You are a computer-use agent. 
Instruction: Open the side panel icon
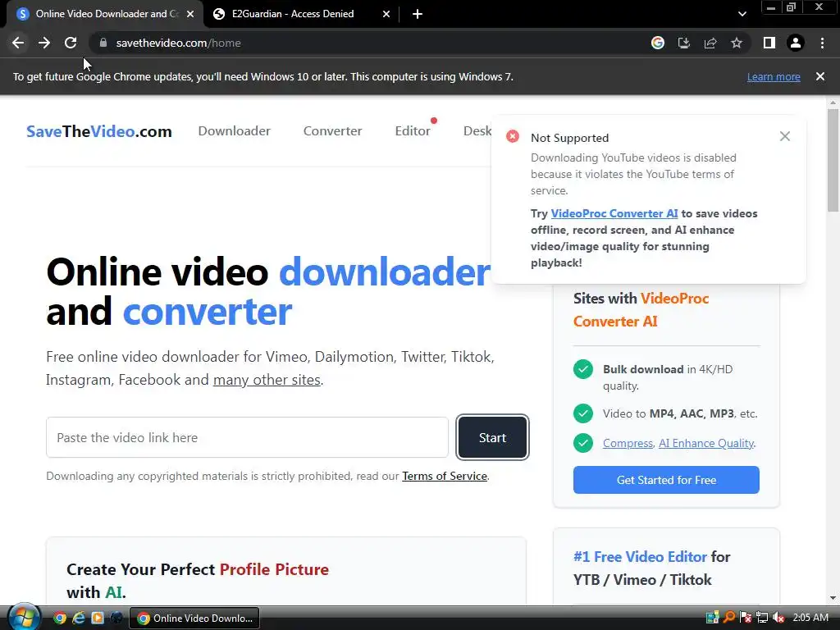click(769, 43)
